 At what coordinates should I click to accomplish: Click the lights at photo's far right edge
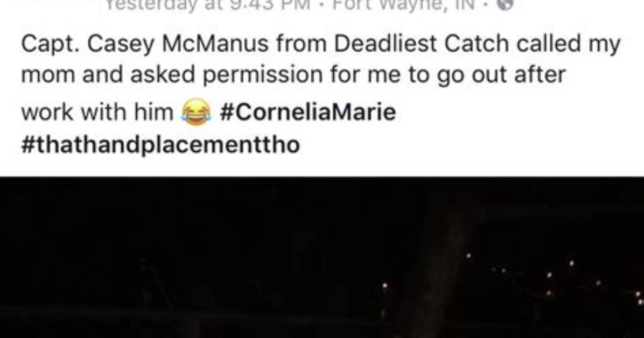point(639,298)
